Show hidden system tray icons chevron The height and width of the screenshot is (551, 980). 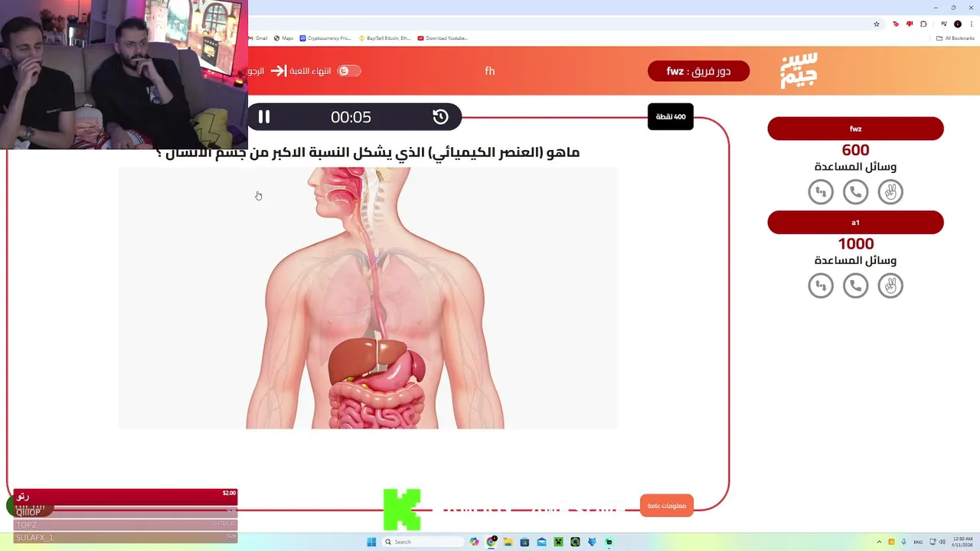[x=879, y=542]
